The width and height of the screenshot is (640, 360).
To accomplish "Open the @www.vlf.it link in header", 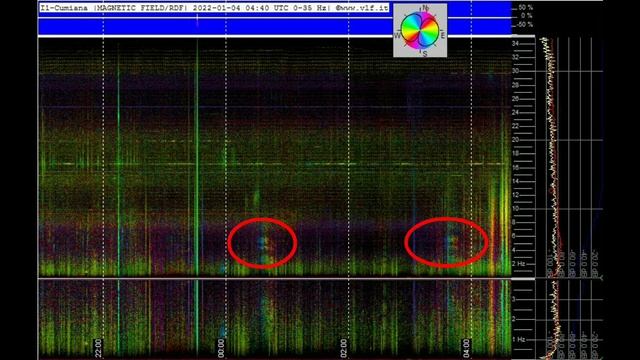I will click(x=362, y=8).
